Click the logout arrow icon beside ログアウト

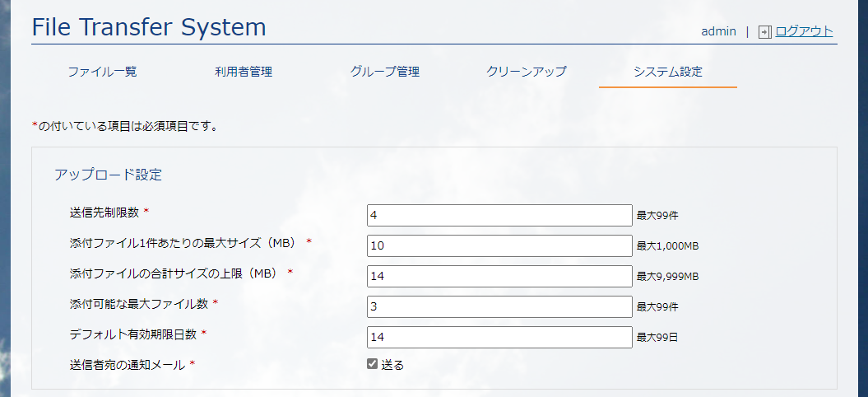coord(764,31)
